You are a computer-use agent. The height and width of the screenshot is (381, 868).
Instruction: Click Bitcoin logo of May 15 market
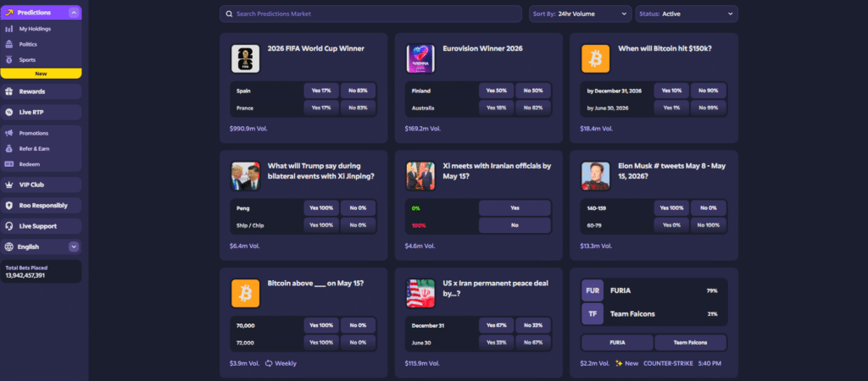point(245,293)
